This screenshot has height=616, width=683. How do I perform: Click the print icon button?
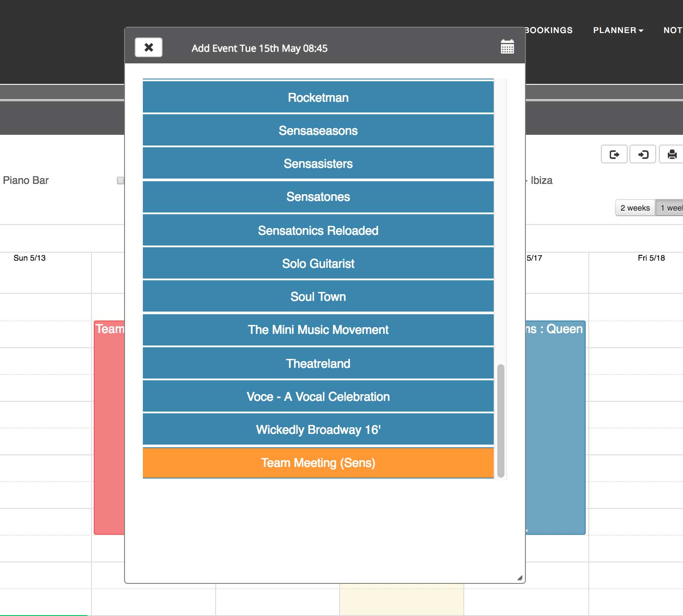point(671,154)
